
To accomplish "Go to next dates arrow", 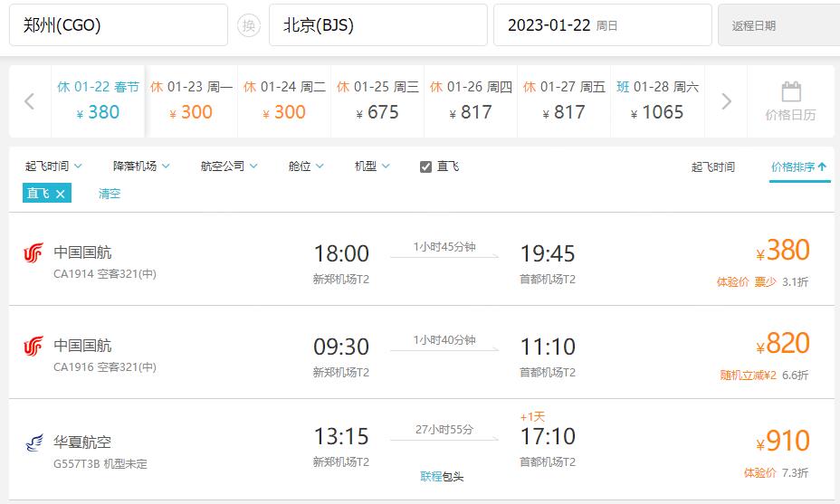I will pyautogui.click(x=726, y=101).
